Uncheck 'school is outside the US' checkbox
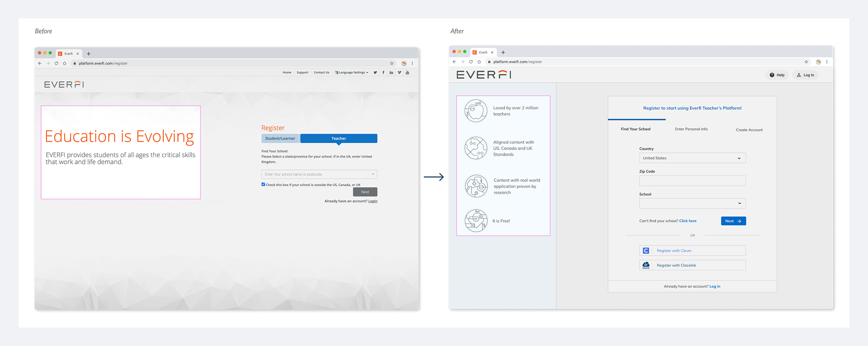Image resolution: width=868 pixels, height=346 pixels. [x=263, y=184]
